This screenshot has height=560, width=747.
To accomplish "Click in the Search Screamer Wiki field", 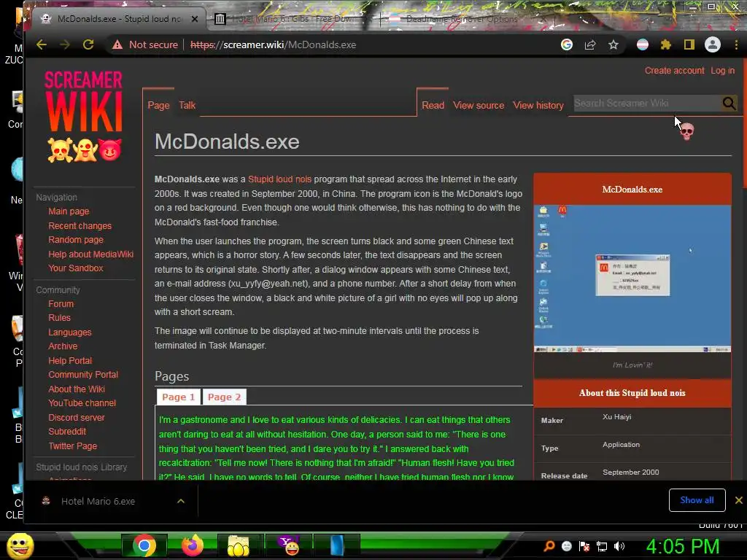I will pyautogui.click(x=647, y=103).
